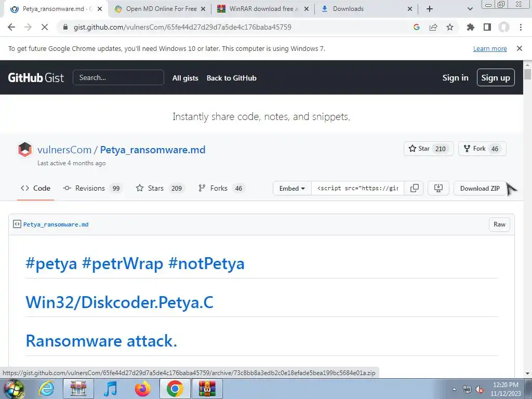The image size is (532, 399).
Task: Click the muted volume tray icon
Action: click(x=480, y=390)
